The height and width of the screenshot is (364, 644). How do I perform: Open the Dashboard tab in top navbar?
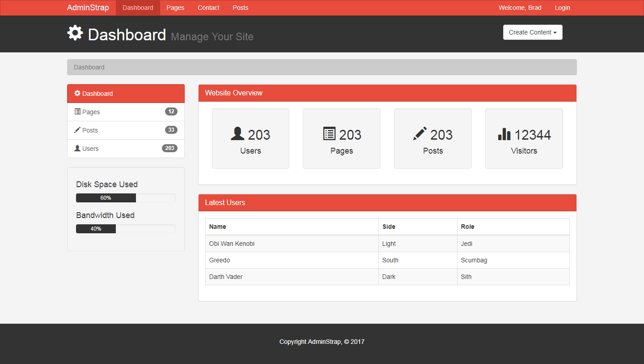click(x=138, y=8)
